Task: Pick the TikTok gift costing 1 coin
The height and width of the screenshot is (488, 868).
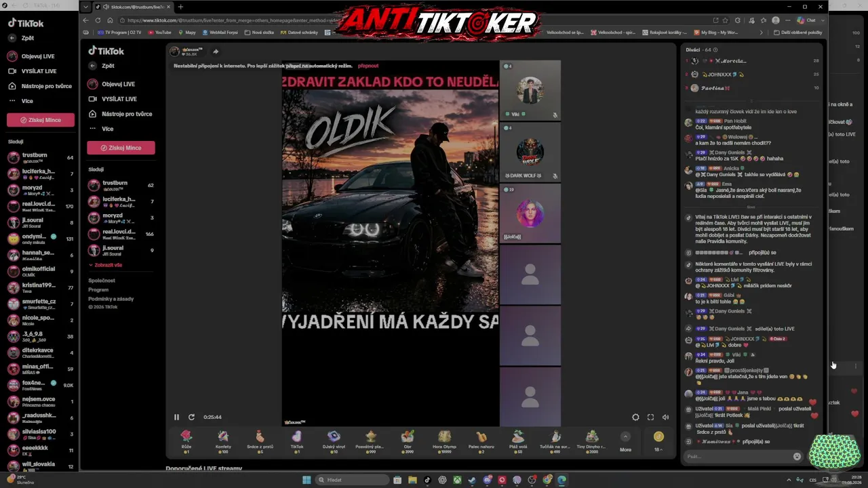Action: [297, 441]
